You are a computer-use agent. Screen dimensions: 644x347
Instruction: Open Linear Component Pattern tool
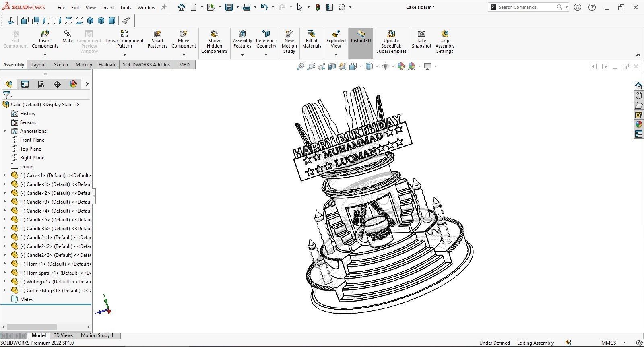coord(124,39)
